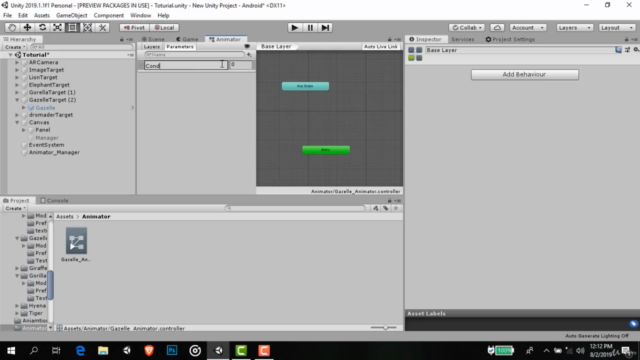Click the search by label icon in Project
The image size is (640, 360).
pyautogui.click(x=386, y=208)
